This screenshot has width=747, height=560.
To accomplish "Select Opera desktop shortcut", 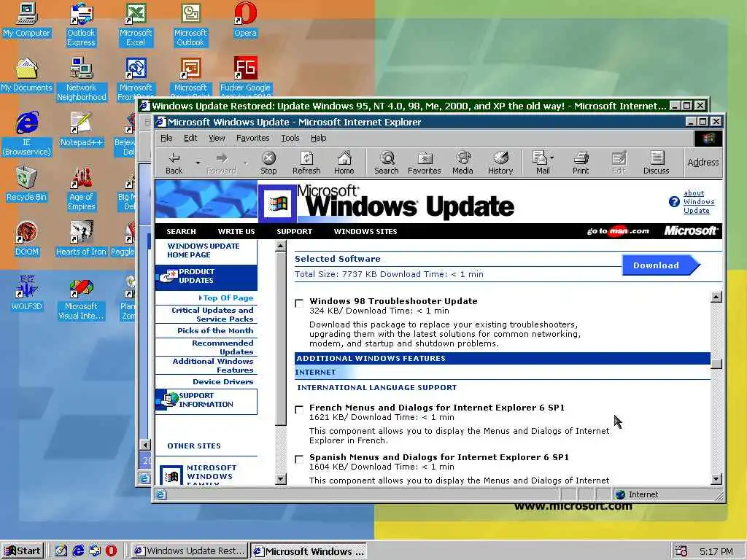I will [245, 20].
